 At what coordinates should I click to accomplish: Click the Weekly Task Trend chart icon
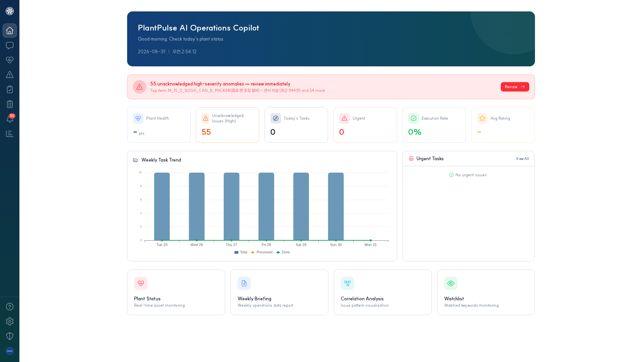pyautogui.click(x=136, y=160)
